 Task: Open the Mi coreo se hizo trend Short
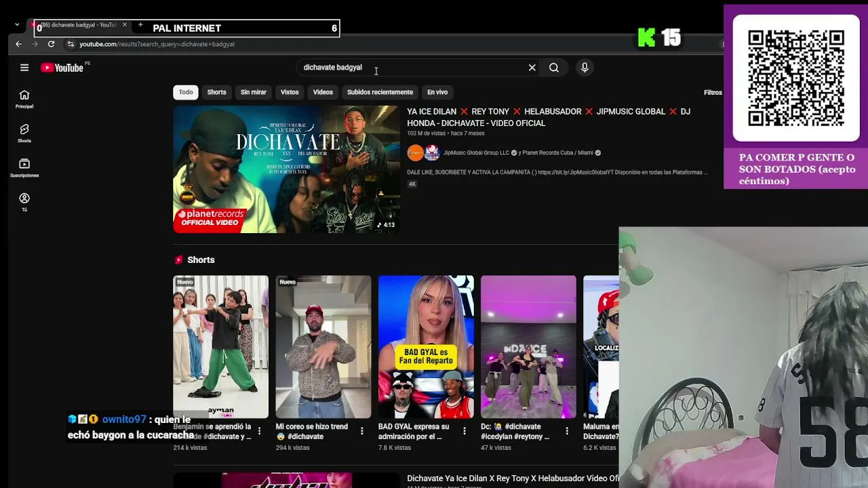[323, 347]
